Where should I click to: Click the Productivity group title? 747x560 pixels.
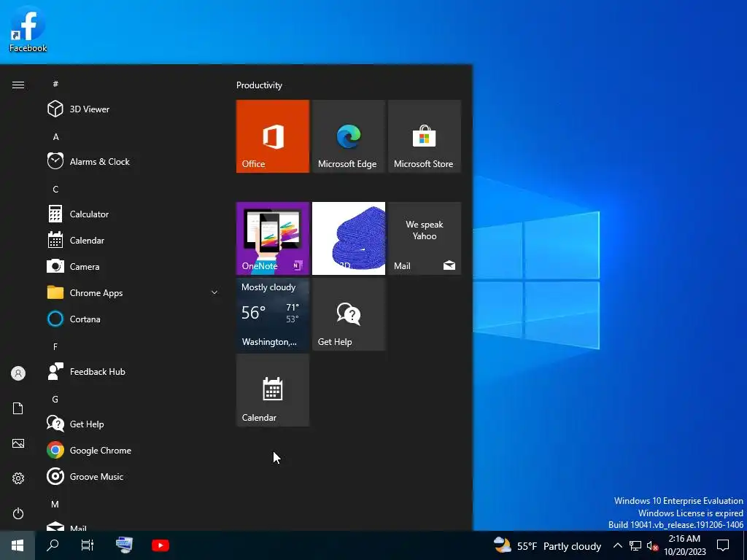(x=259, y=85)
